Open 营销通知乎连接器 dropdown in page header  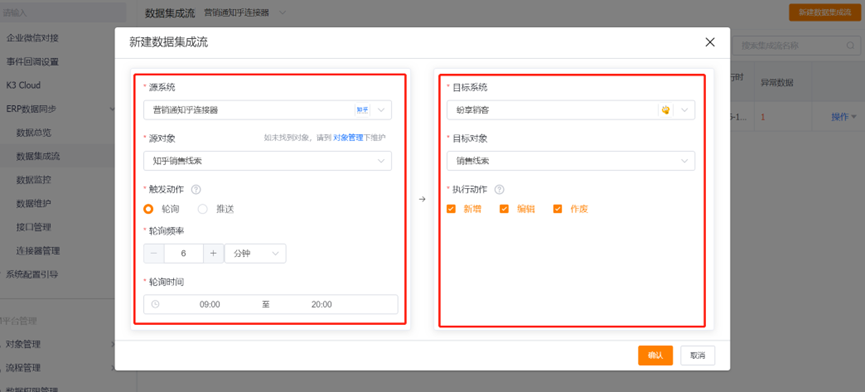tap(245, 12)
